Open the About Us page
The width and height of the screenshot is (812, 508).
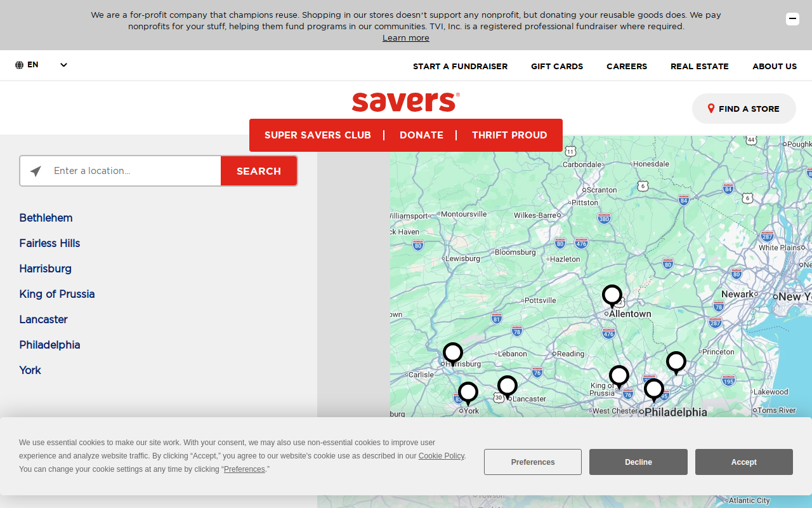775,66
